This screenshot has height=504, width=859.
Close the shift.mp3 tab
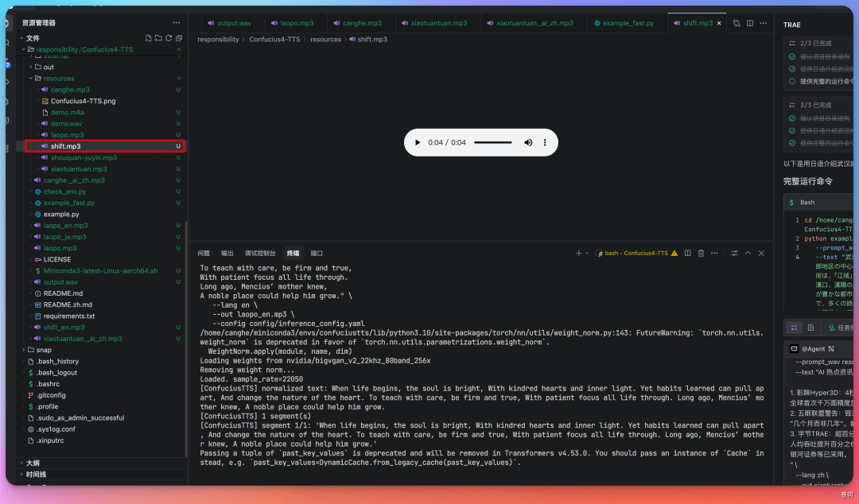point(719,23)
